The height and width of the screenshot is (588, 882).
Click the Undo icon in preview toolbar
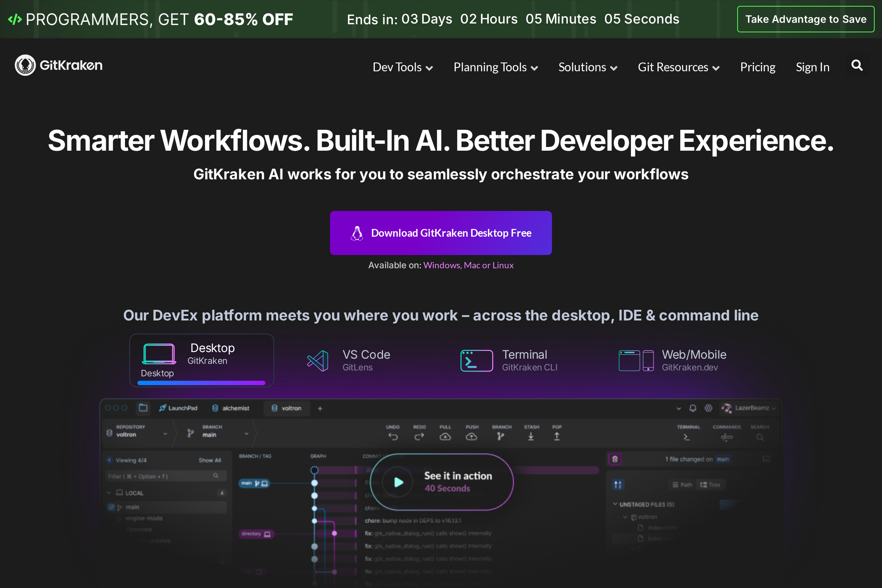(x=393, y=437)
